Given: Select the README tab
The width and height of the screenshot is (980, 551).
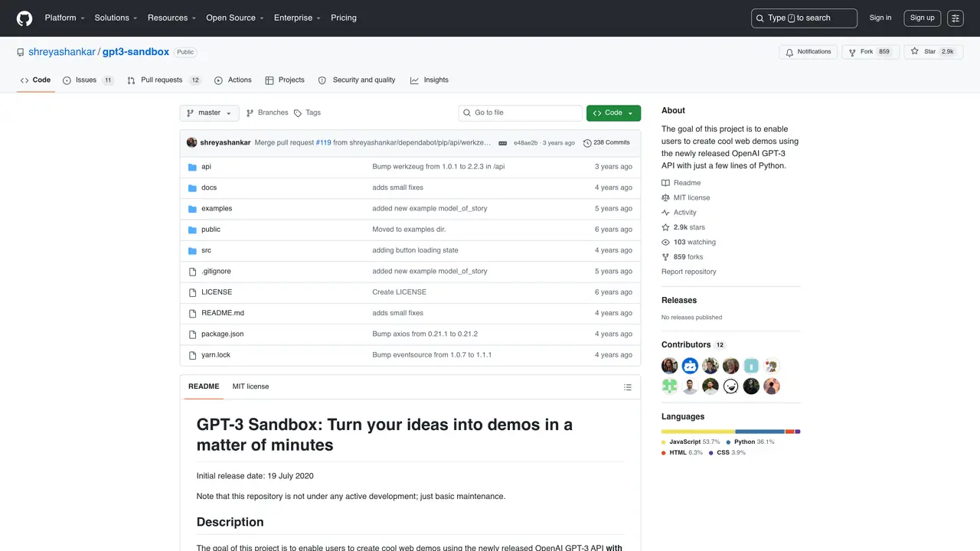Looking at the screenshot, I should coord(204,387).
